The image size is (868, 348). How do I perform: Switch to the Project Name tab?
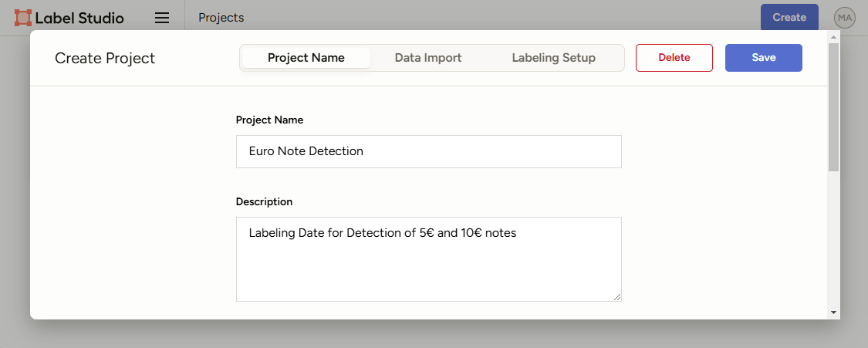click(306, 58)
